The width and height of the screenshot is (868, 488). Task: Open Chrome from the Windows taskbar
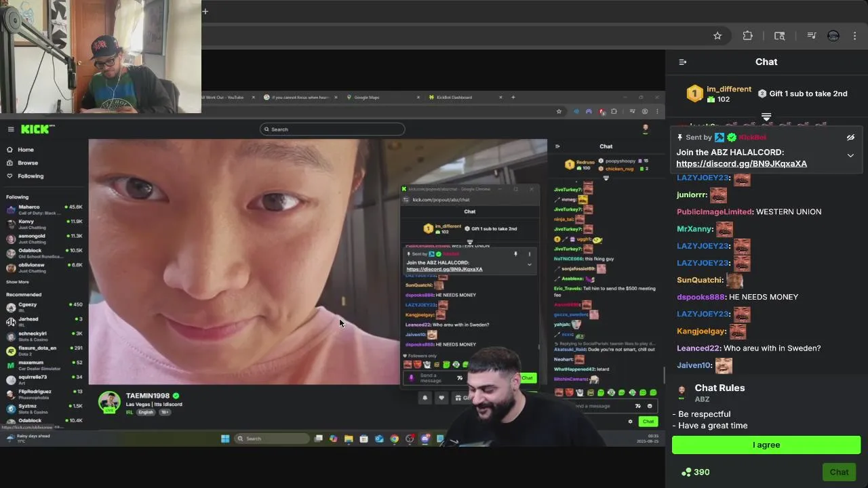pyautogui.click(x=394, y=439)
